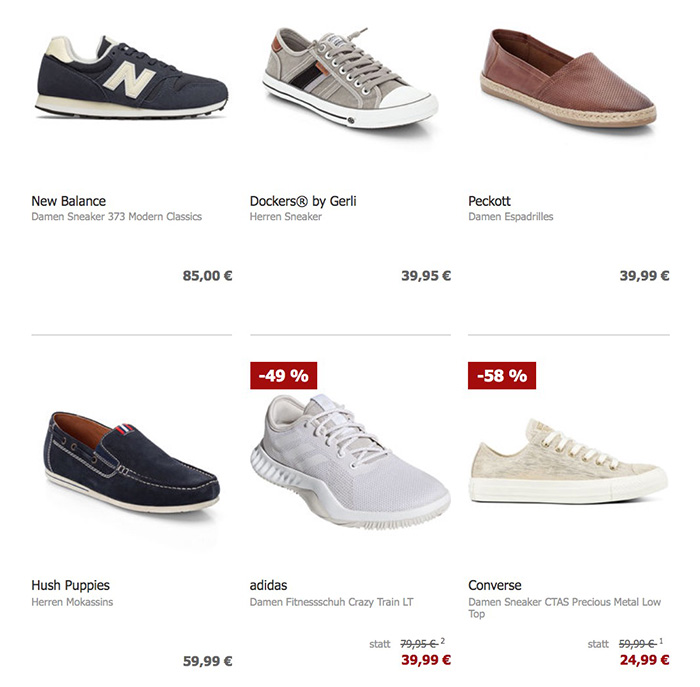Viewport: 700px width, 687px height.
Task: Click the Dockers® by Gerli brand title
Action: pos(303,201)
